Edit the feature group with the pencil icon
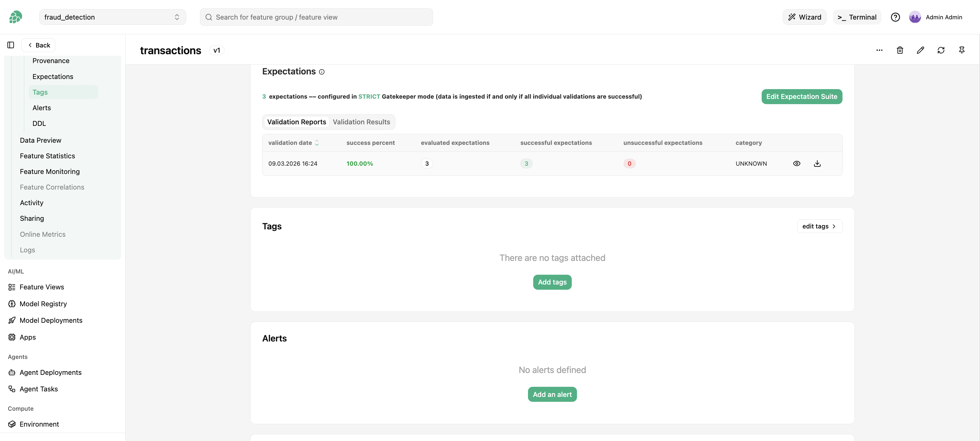980x441 pixels. tap(920, 50)
